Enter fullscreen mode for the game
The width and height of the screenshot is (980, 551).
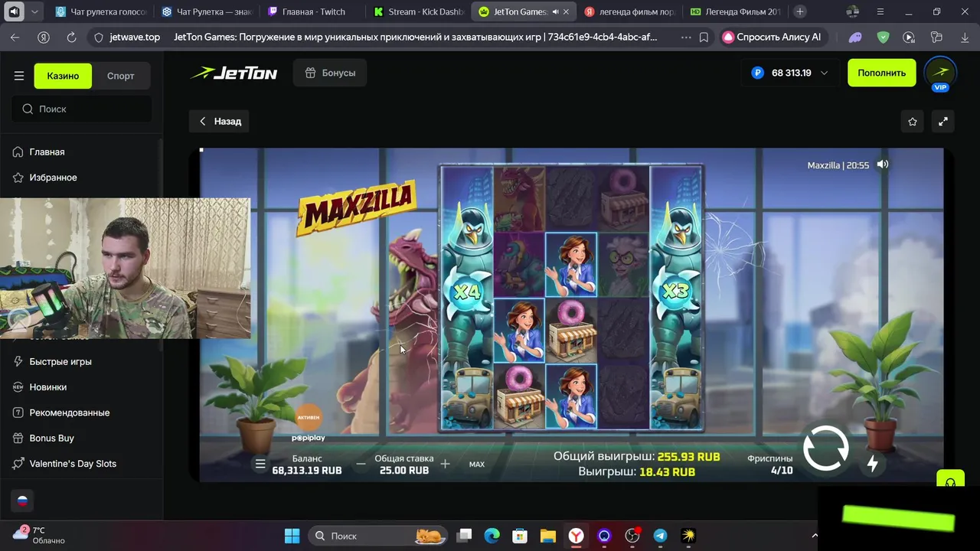[x=943, y=121]
